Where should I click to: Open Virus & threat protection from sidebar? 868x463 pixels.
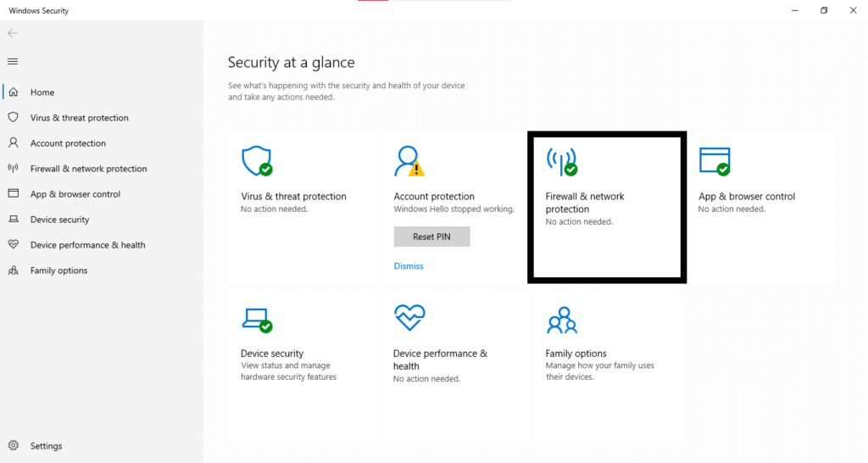79,118
